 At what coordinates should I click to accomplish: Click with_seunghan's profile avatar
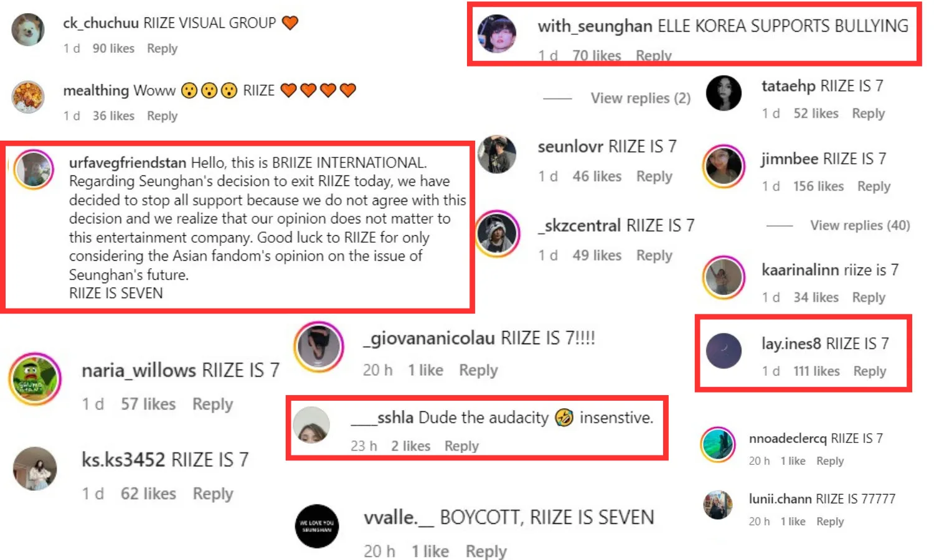[497, 33]
